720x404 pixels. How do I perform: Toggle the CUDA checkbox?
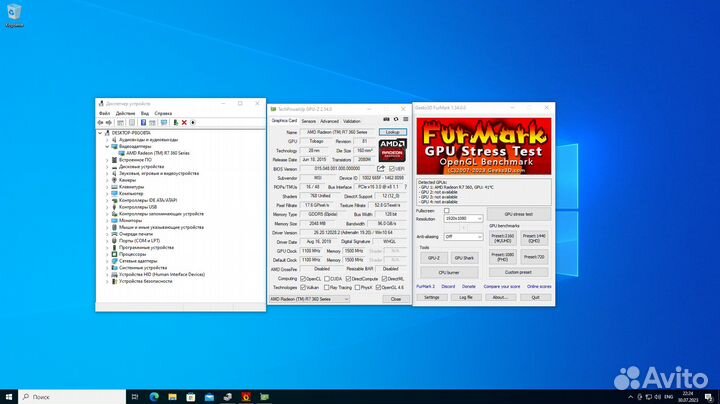[x=327, y=279]
